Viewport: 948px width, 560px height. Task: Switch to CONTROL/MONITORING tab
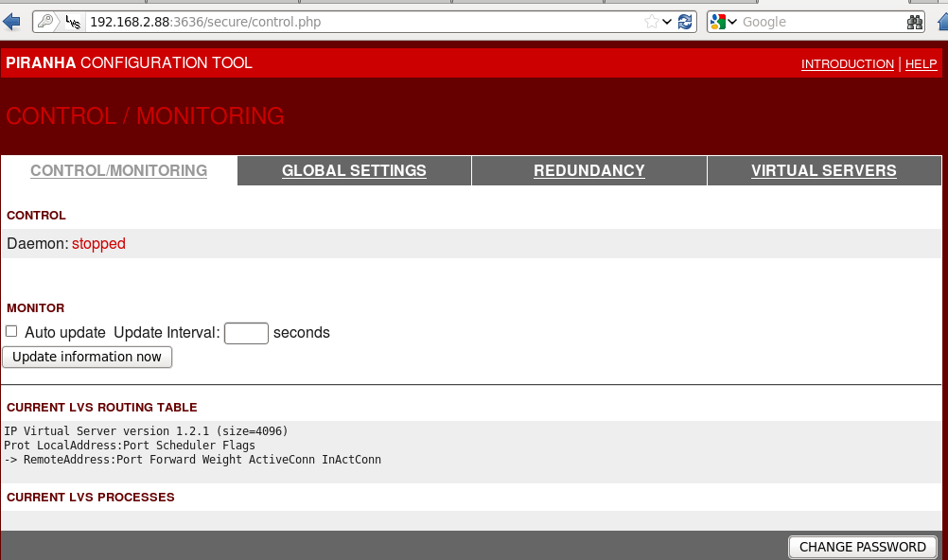point(119,170)
